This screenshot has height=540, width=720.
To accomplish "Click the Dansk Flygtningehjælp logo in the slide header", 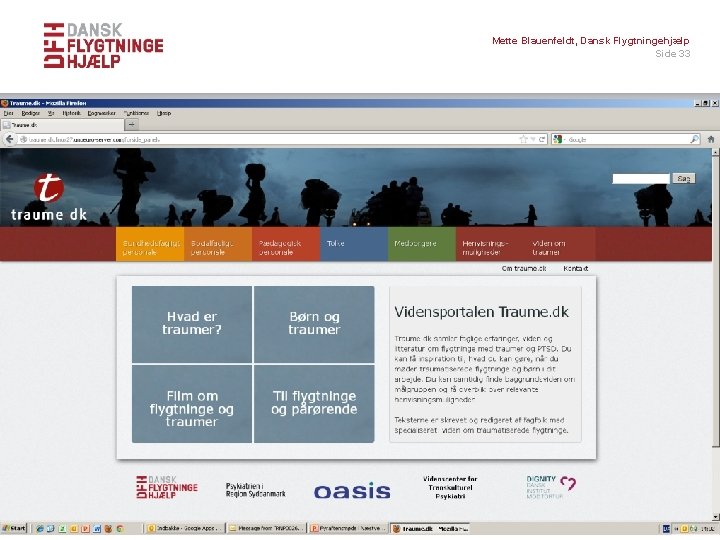I will click(x=103, y=45).
